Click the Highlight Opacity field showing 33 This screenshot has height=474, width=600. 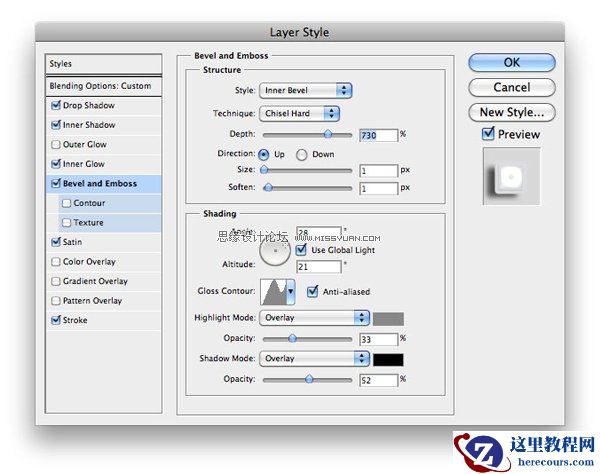pyautogui.click(x=379, y=339)
